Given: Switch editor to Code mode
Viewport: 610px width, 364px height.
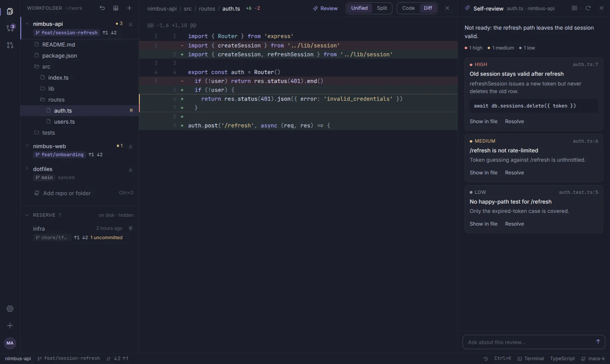Looking at the screenshot, I should [408, 8].
